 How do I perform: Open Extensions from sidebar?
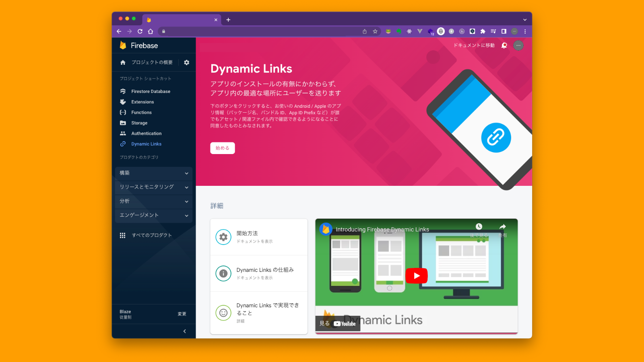pos(142,102)
